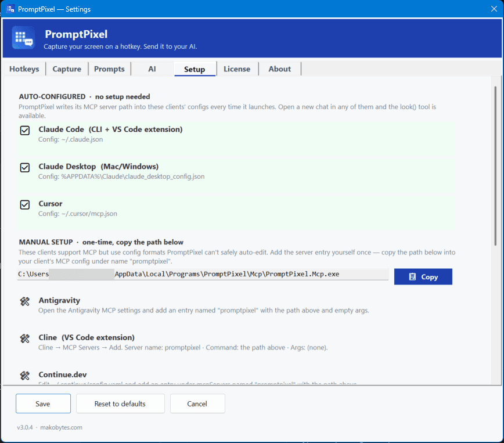Click the tools icon beside Cline
Viewport: 504px width, 443px height.
pyautogui.click(x=25, y=338)
